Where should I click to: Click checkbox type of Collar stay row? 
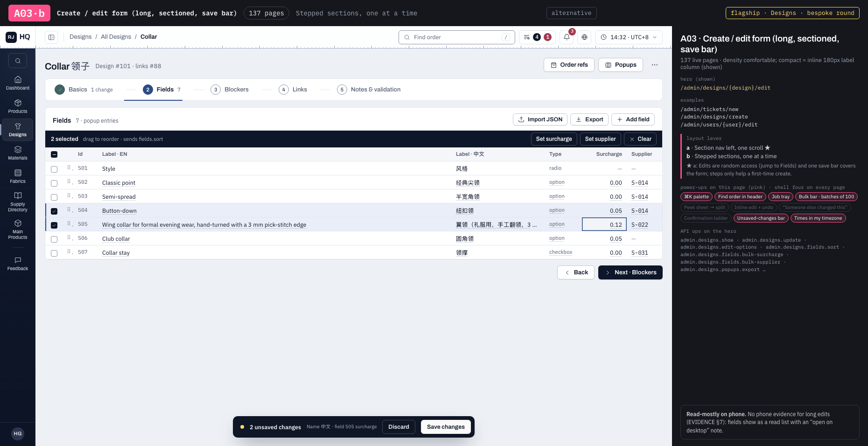coord(560,252)
